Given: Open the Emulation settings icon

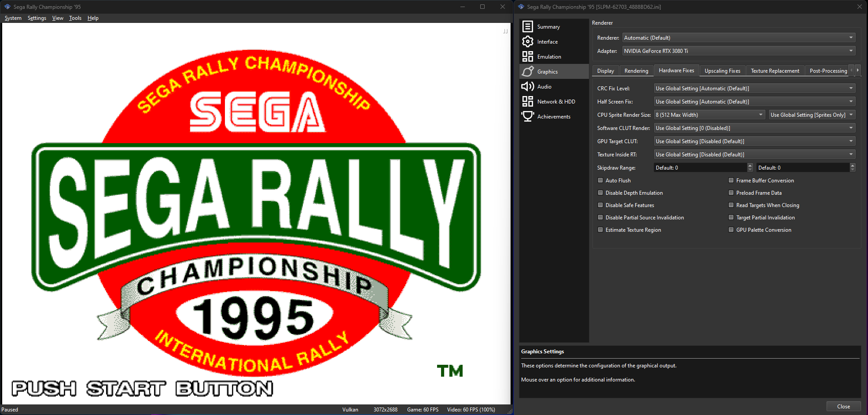Looking at the screenshot, I should pyautogui.click(x=527, y=56).
